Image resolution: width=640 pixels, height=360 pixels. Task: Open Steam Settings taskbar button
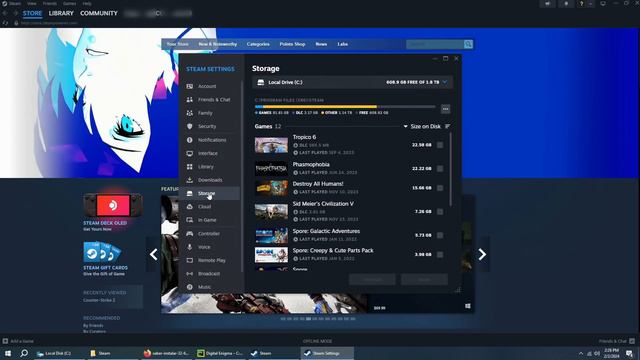click(x=327, y=353)
